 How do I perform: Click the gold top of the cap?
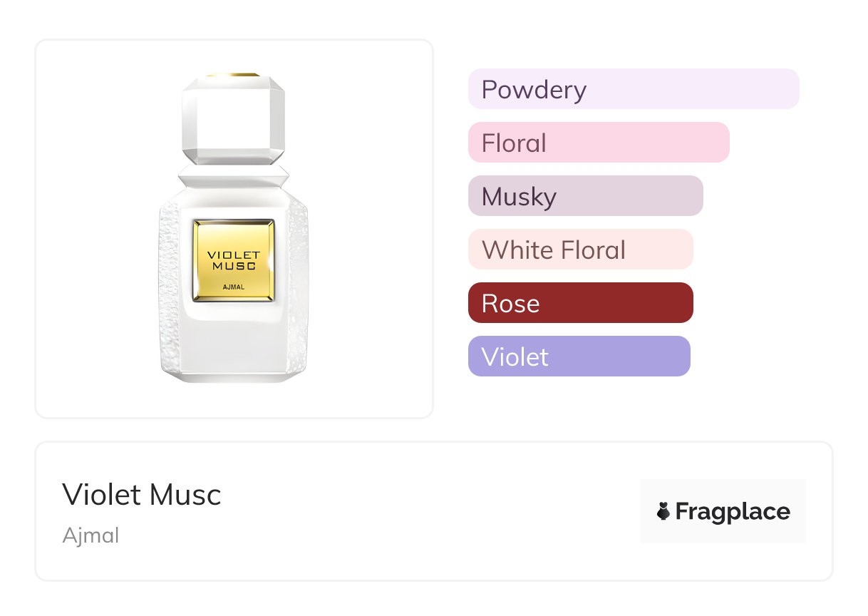click(233, 74)
